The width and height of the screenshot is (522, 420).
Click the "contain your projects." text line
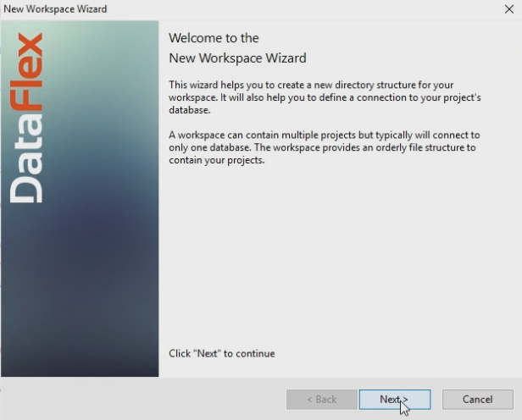click(217, 159)
